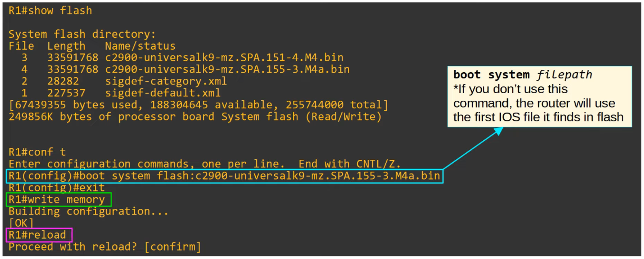Click the "R1#conf t" command
The width and height of the screenshot is (644, 259).
tap(37, 152)
